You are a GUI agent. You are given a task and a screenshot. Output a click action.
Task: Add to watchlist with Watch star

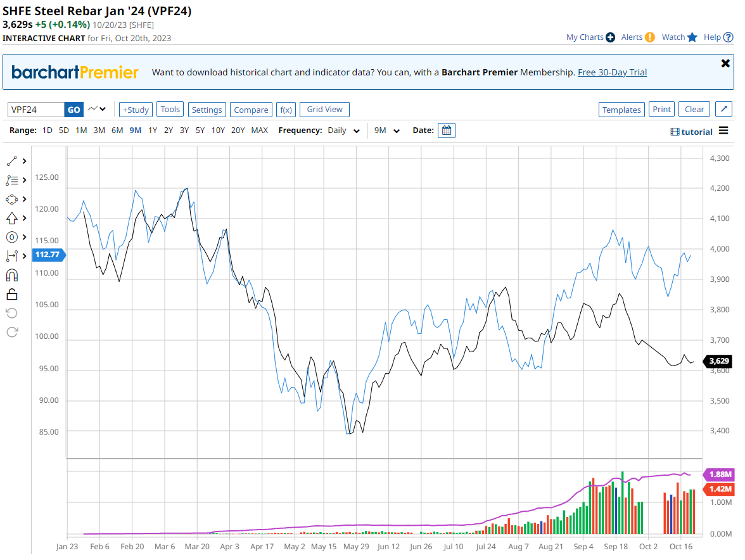[679, 37]
